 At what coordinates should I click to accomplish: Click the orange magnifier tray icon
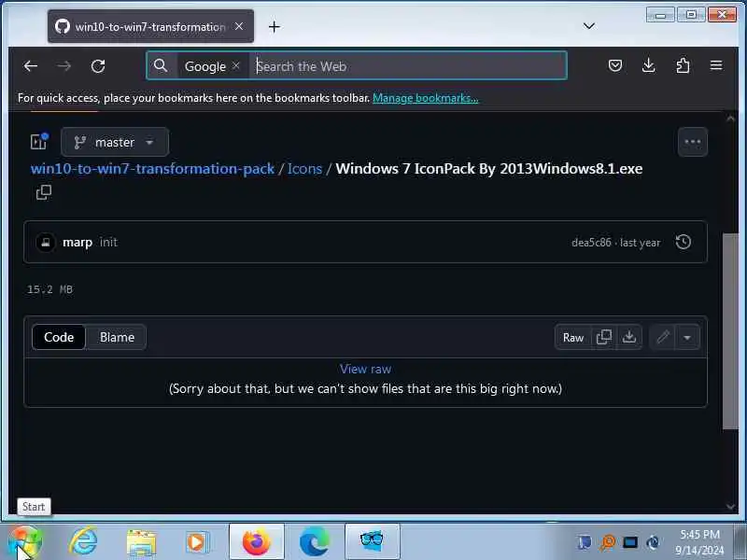click(x=608, y=542)
